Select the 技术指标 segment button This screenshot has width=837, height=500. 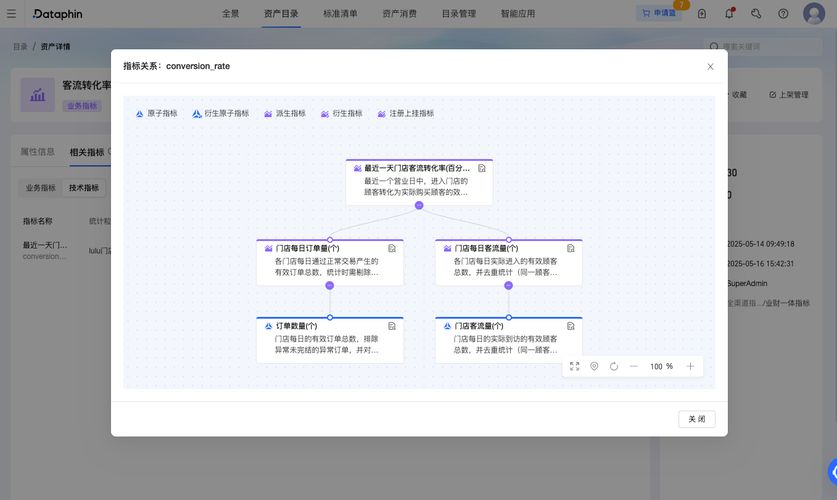pos(84,188)
